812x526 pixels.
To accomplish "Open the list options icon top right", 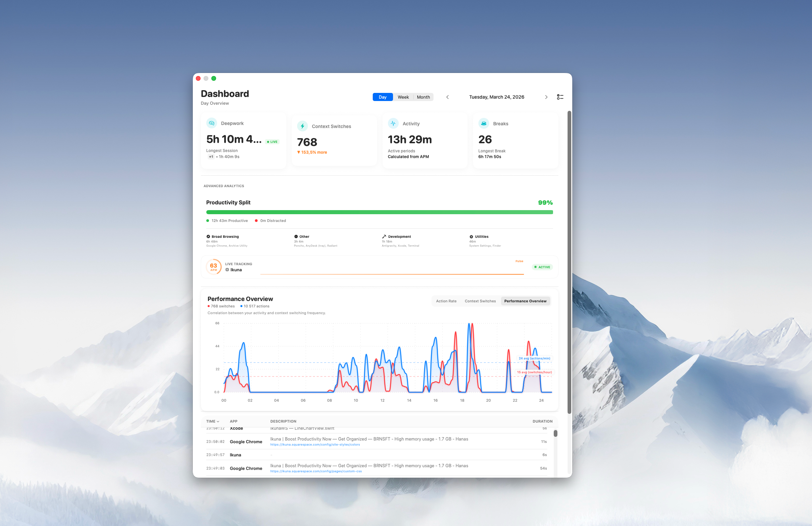I will (x=560, y=97).
